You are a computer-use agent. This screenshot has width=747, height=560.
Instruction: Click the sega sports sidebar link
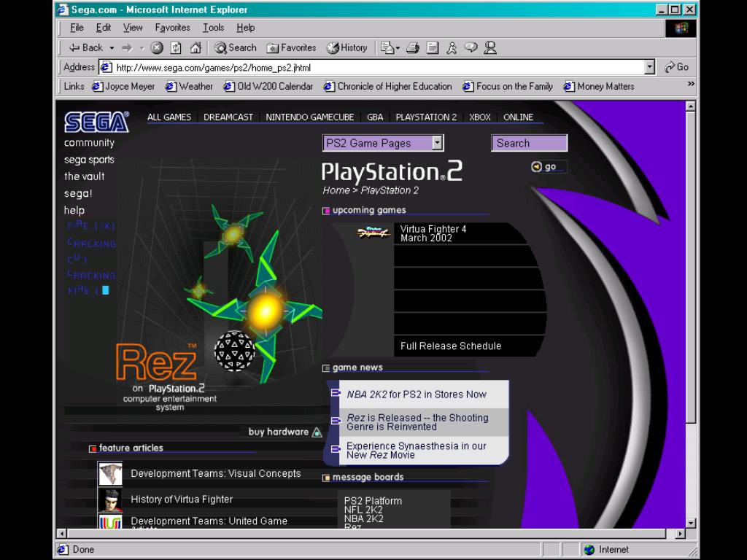89,160
